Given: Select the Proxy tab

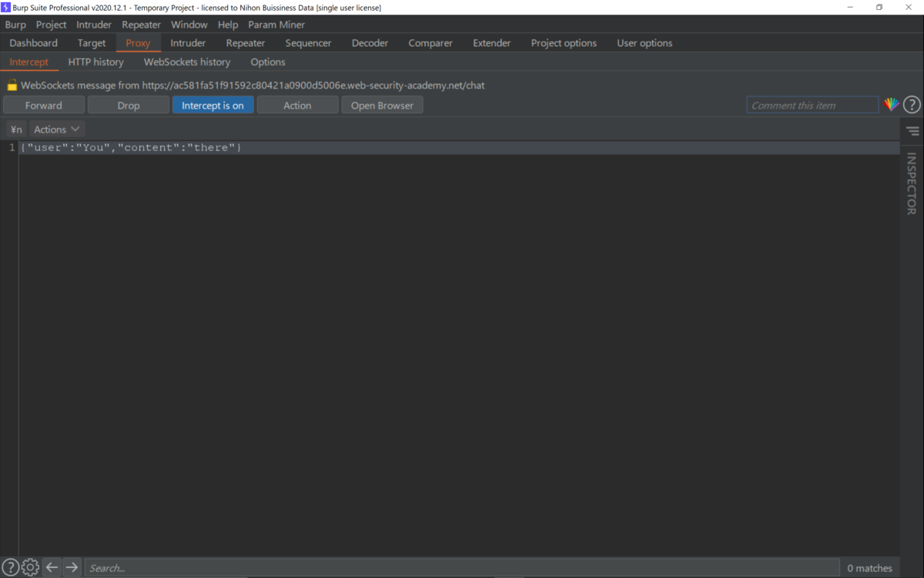Looking at the screenshot, I should (x=138, y=43).
